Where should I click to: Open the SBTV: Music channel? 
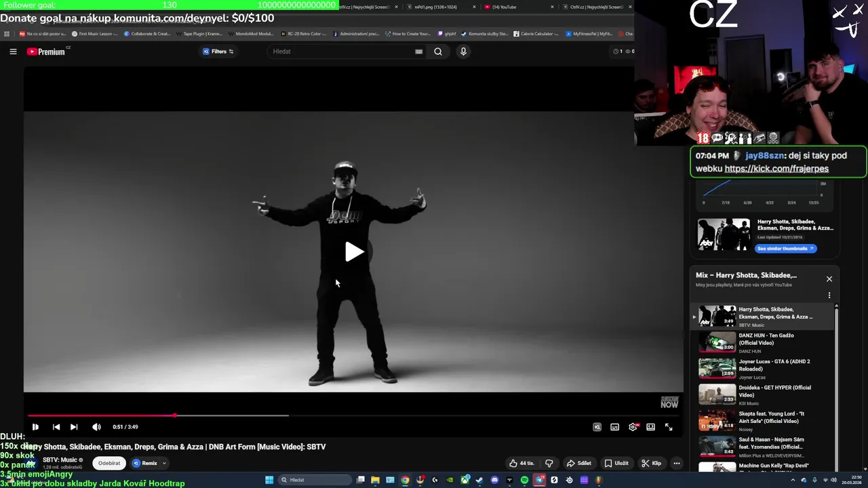point(60,460)
